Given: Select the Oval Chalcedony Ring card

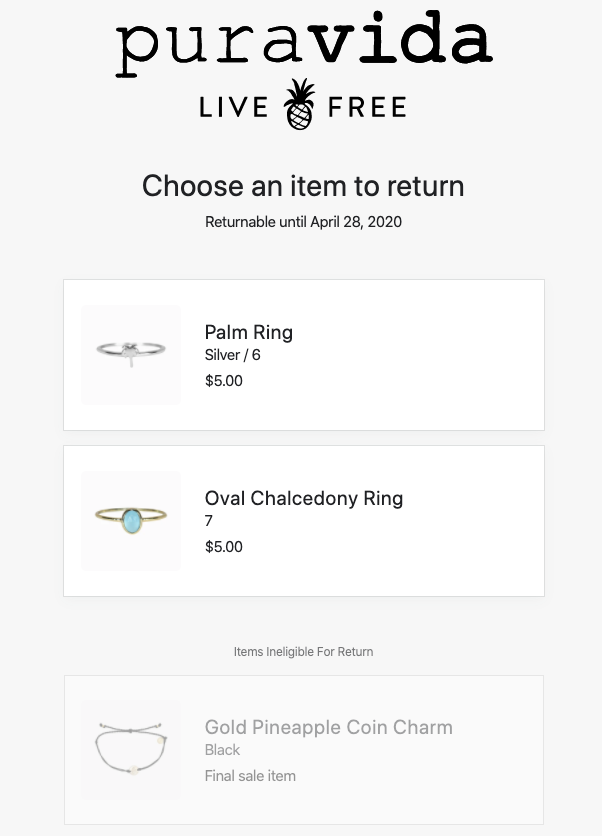Looking at the screenshot, I should pos(304,521).
